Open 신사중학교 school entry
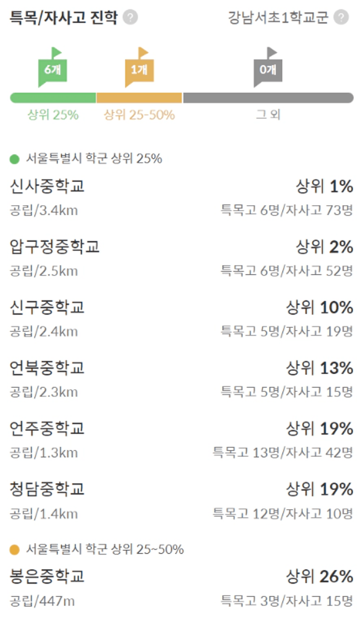The image size is (364, 621). [x=47, y=187]
